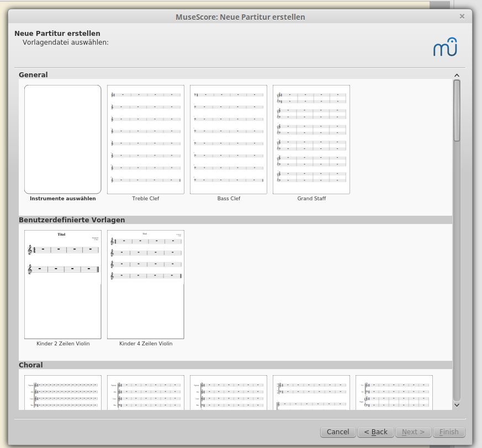Screen dimensions: 482x448
Task: Go back with the Back button
Action: pos(375,431)
